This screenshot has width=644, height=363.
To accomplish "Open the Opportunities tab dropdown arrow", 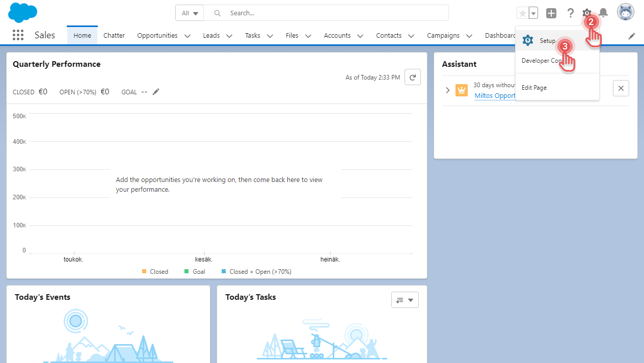I will pos(187,36).
